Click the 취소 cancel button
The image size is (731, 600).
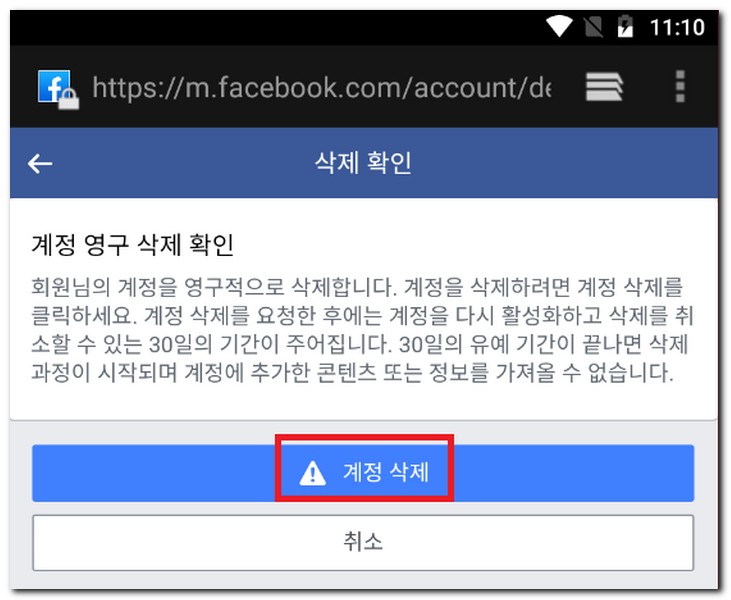(363, 543)
